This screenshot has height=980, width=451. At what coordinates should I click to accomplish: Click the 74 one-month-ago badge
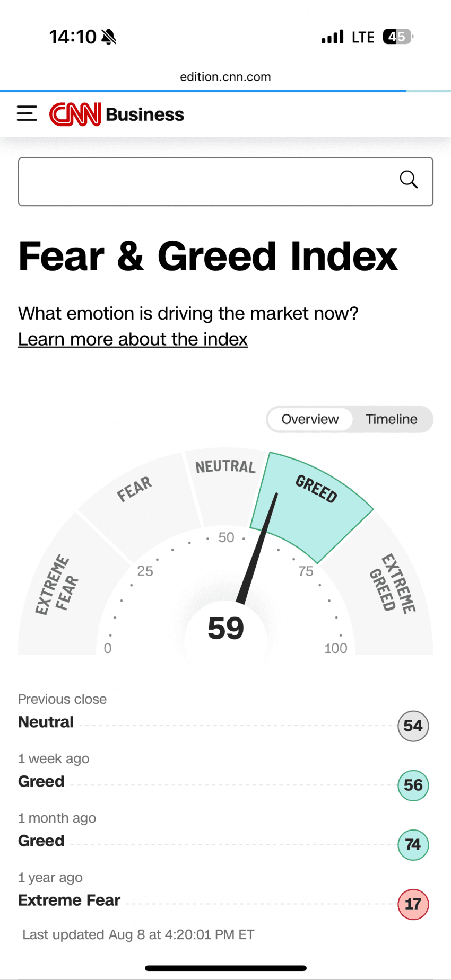[x=413, y=844]
